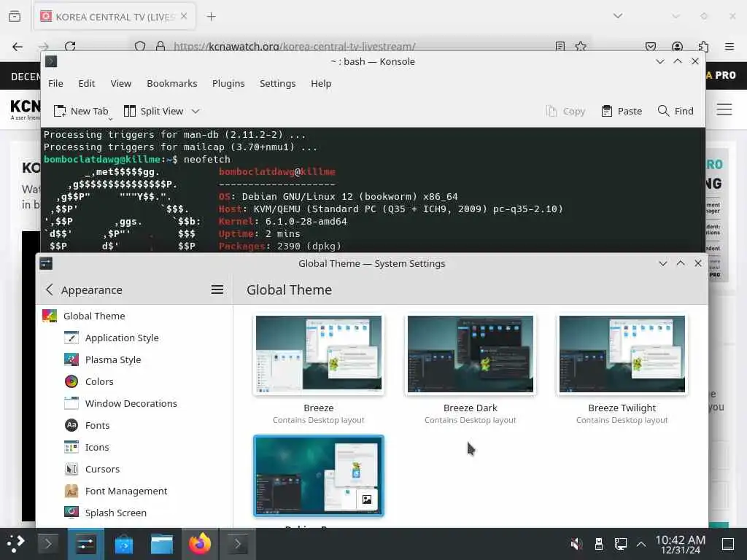
Task: Select the Global Theme sidebar entry
Action: pos(135,316)
